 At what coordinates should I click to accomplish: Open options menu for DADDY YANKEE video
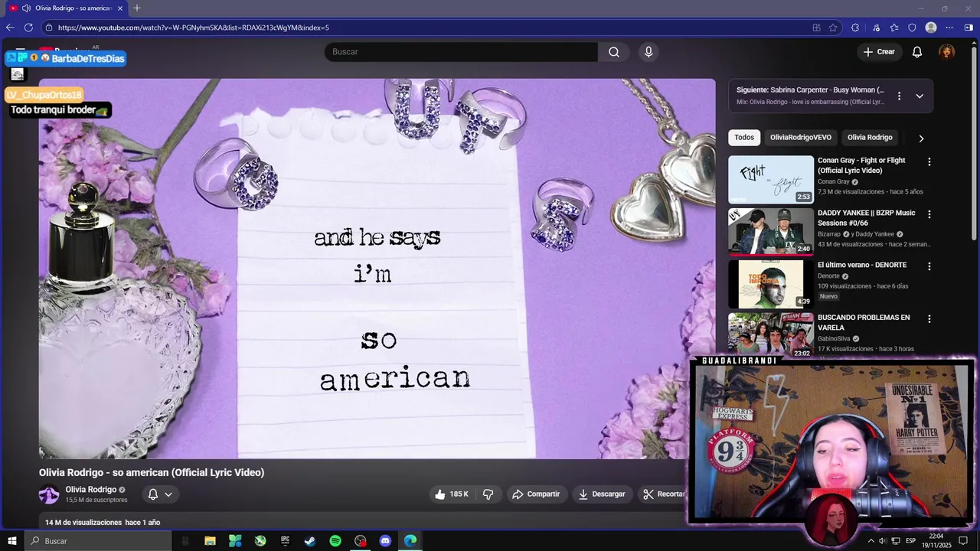[929, 214]
